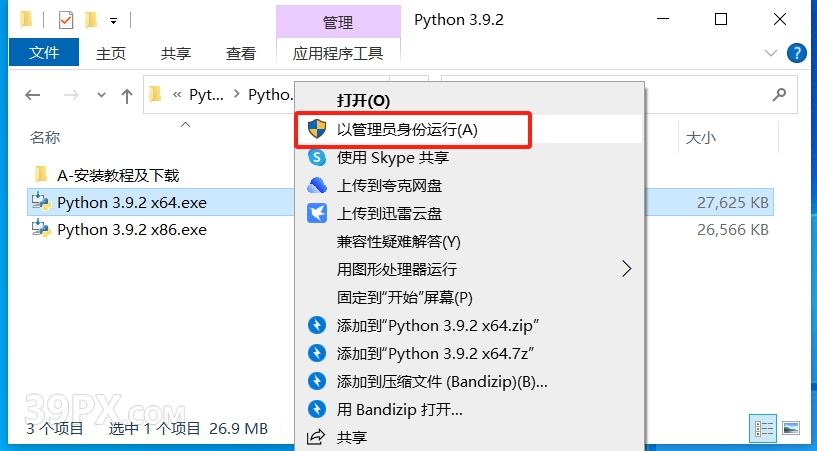The image size is (817, 451).
Task: Click Bandizip icon beside 'x64.7z' entry
Action: pos(317,353)
